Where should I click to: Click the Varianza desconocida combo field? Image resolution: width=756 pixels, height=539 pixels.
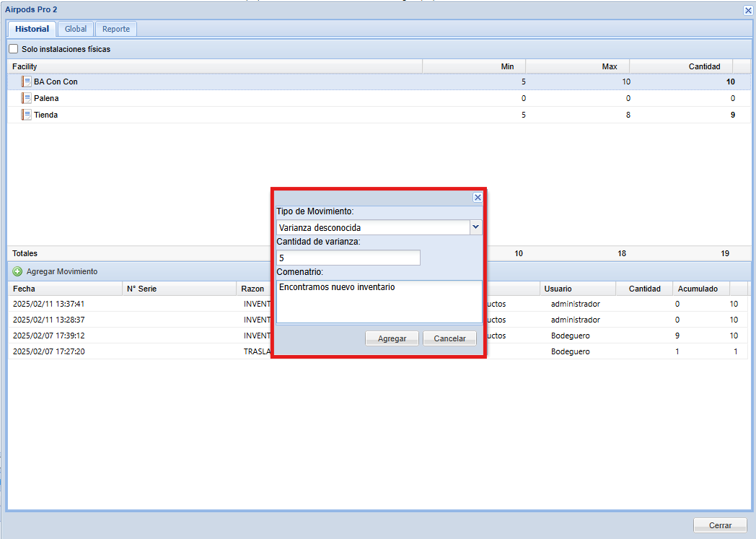click(x=373, y=227)
